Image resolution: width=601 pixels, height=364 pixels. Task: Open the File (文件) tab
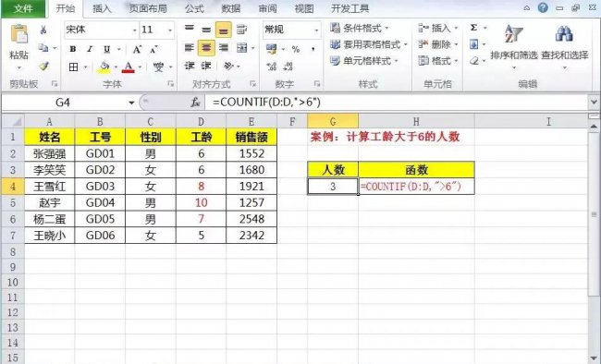pos(23,8)
